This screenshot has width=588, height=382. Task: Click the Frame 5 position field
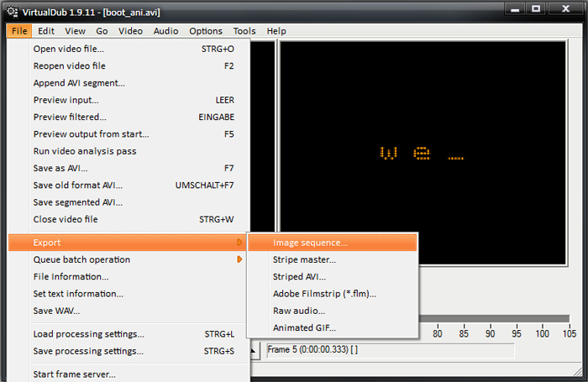pyautogui.click(x=391, y=350)
